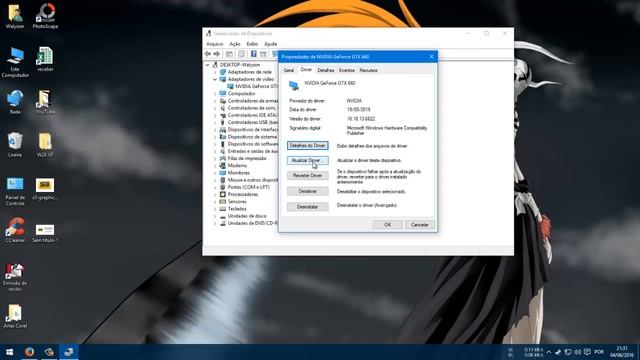Open PhotoScape desktop shortcut
This screenshot has height=360, width=640.
pos(45,16)
